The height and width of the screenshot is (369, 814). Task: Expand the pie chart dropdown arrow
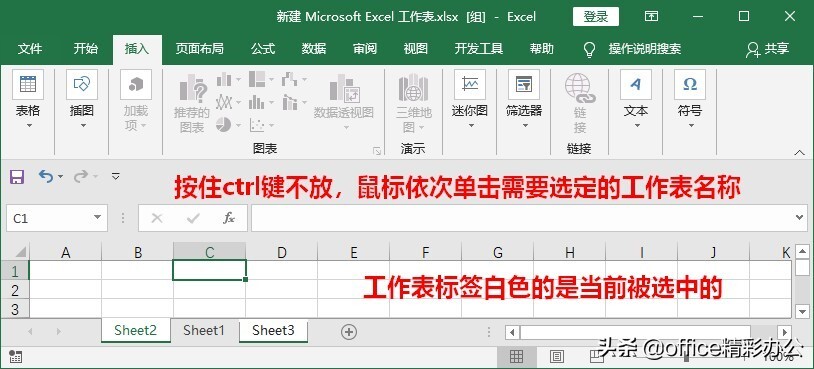(238, 125)
